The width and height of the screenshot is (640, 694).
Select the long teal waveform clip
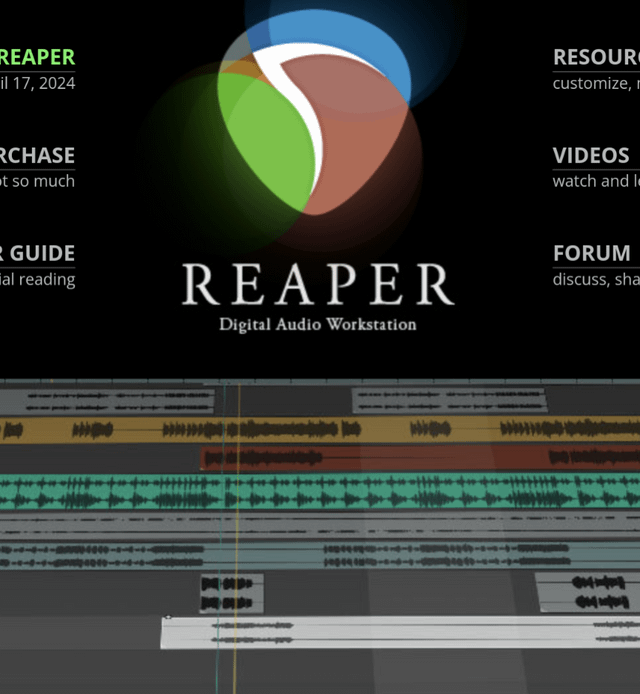(x=320, y=491)
